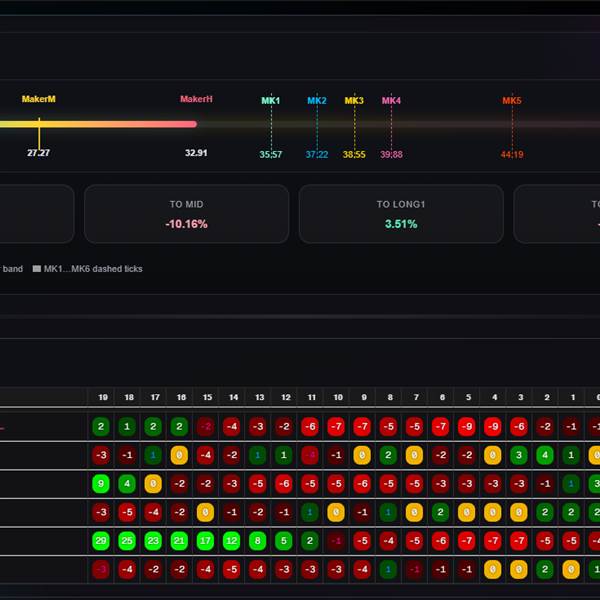This screenshot has height=600, width=600.
Task: Click the bright green positive 9 cell
Action: (101, 484)
